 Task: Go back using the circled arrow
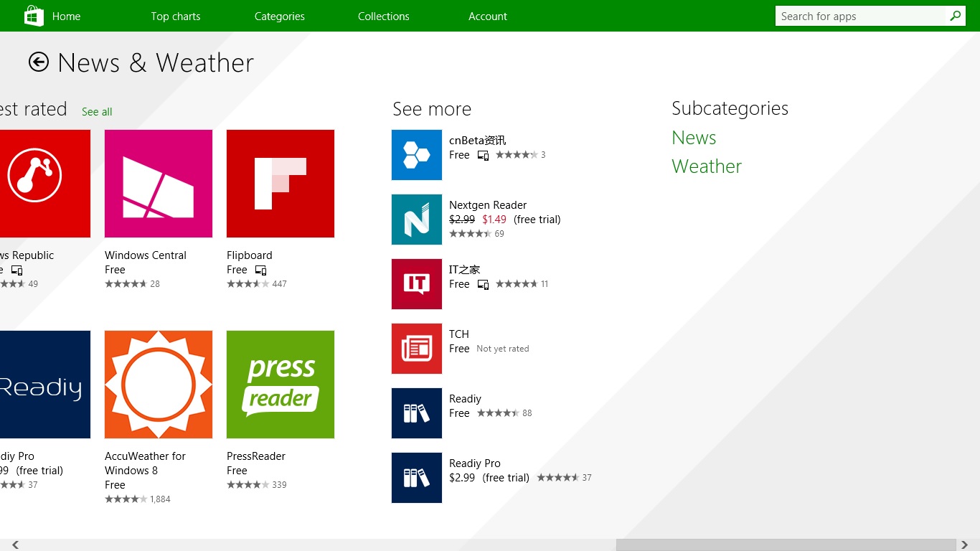coord(39,62)
